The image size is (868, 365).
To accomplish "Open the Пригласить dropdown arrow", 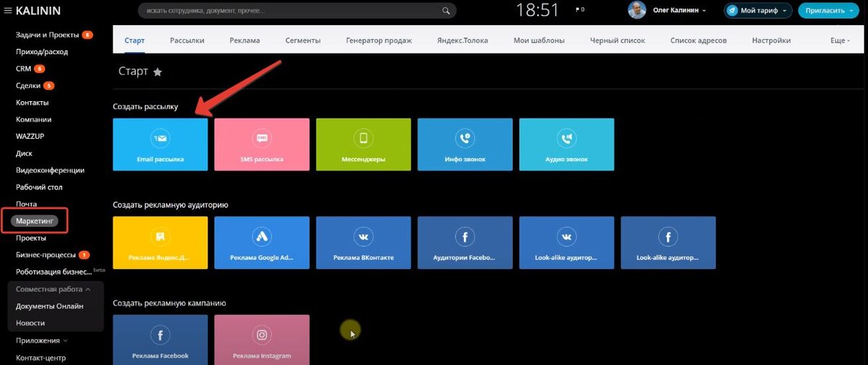I will point(853,11).
